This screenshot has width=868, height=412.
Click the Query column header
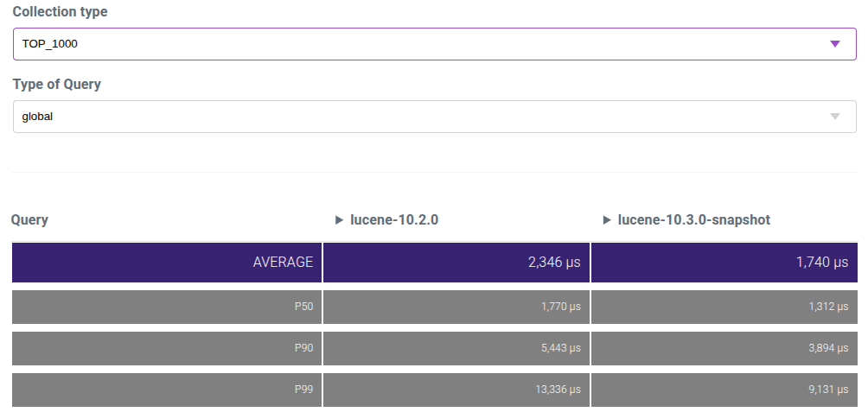tap(29, 220)
